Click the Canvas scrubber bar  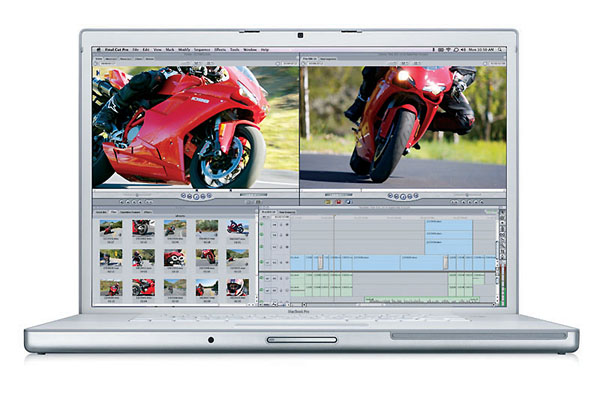point(403,190)
